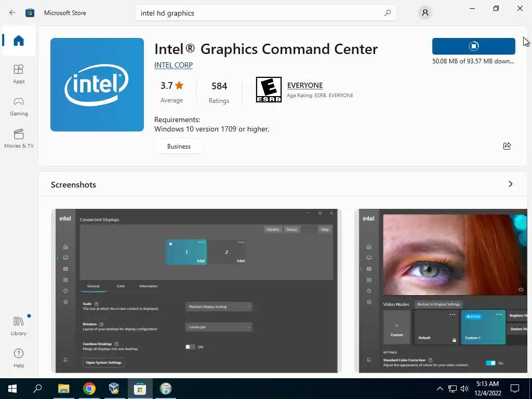
Task: Open the VirtualBox icon in taskbar
Action: [114, 389]
